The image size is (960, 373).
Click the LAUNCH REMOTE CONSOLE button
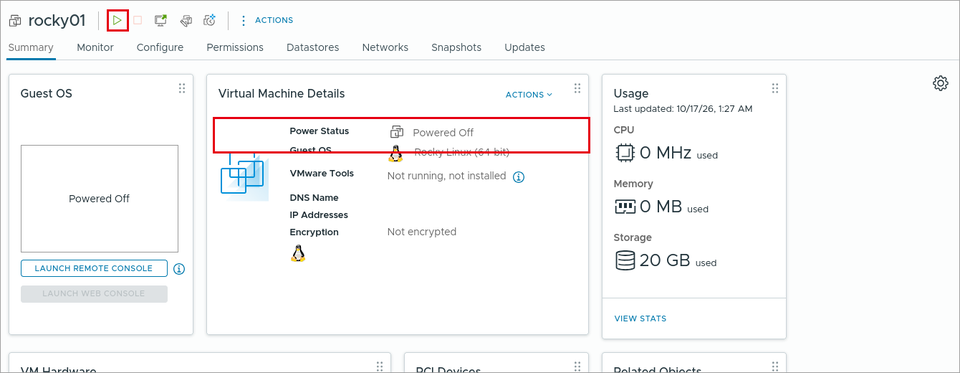[94, 268]
